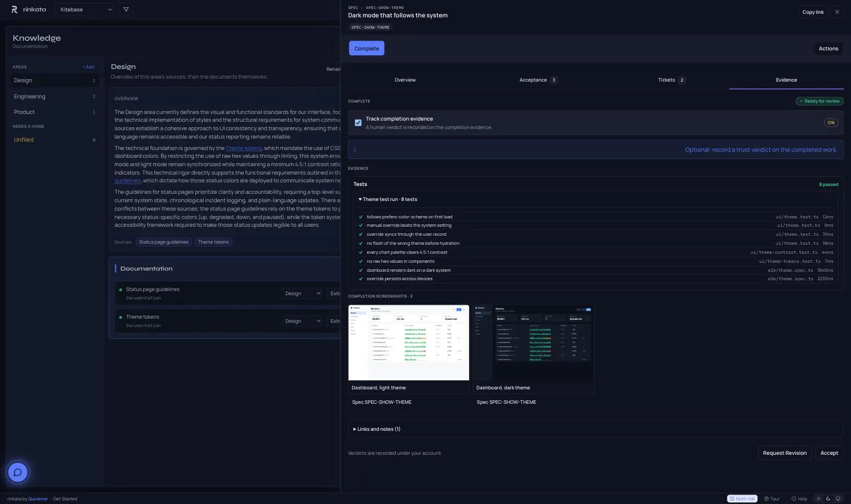Open the Status page guidelines document
This screenshot has height=504, width=851.
[x=153, y=289]
